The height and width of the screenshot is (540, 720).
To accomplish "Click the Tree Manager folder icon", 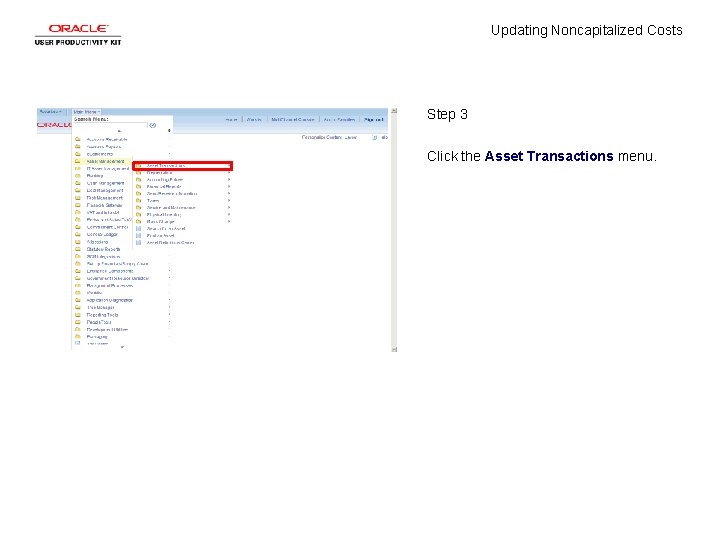I will [78, 307].
